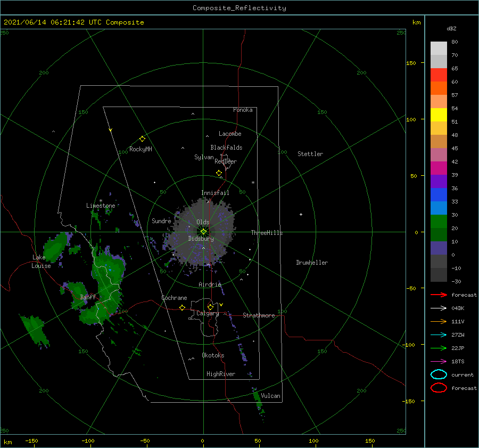The height and width of the screenshot is (448, 479).
Task: Click the red forecast ellipse symbol
Action: coord(439,388)
